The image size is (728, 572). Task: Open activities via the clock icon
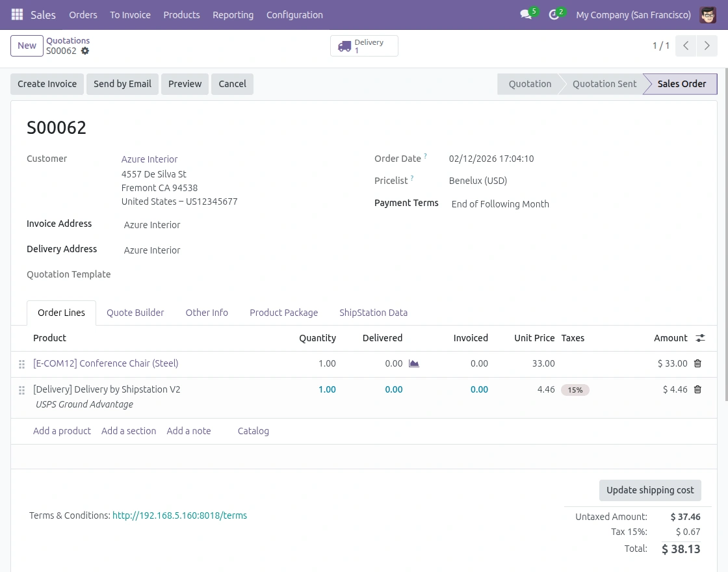[552, 15]
